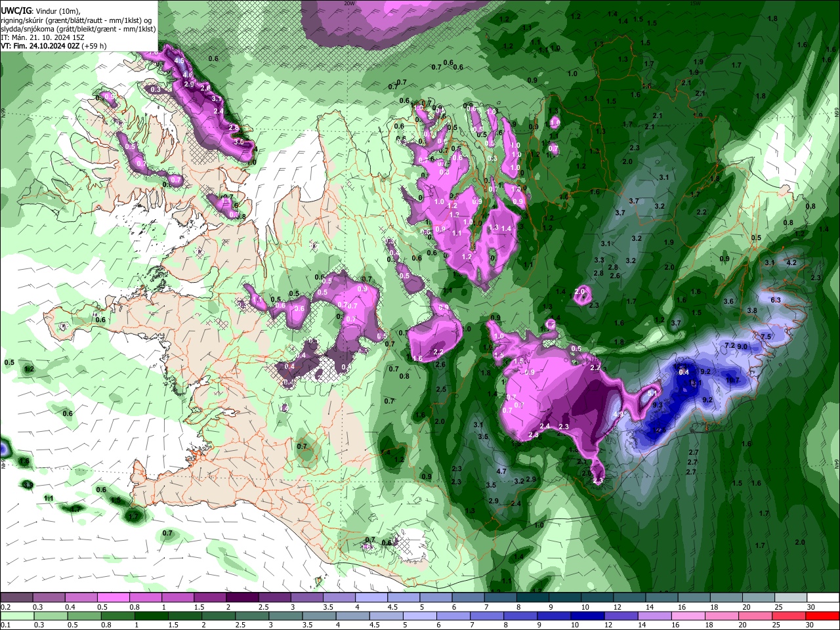Click the white 30 swatch in the snow scale
Viewport: 840px width, 630px height.
823,598
